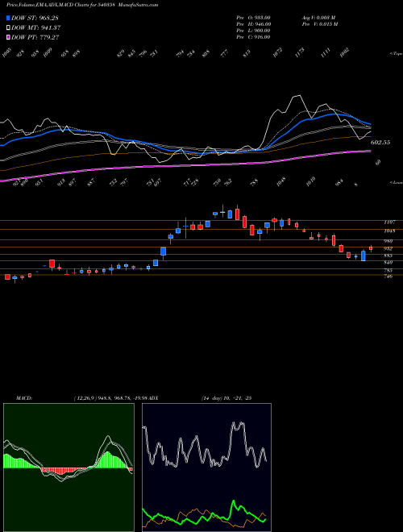Screen dimensions: 403x532
Task: Click the 'Pre H: 946.00' value
Action: [x=254, y=24]
